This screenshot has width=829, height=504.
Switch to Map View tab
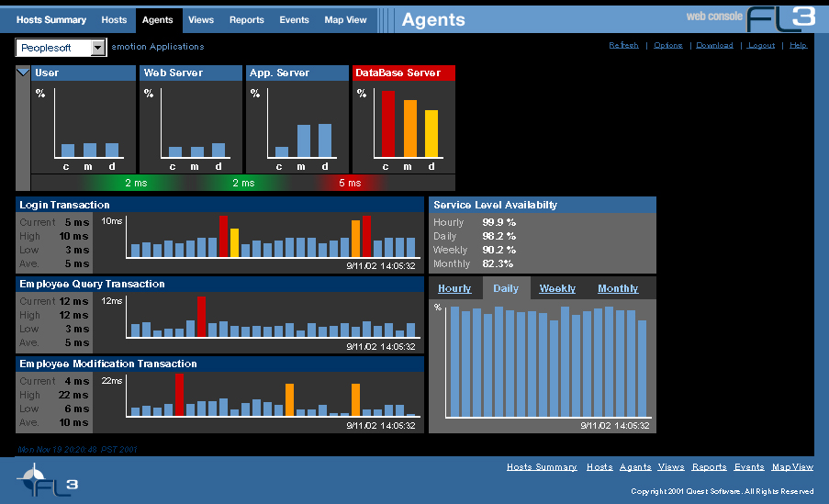tap(345, 20)
